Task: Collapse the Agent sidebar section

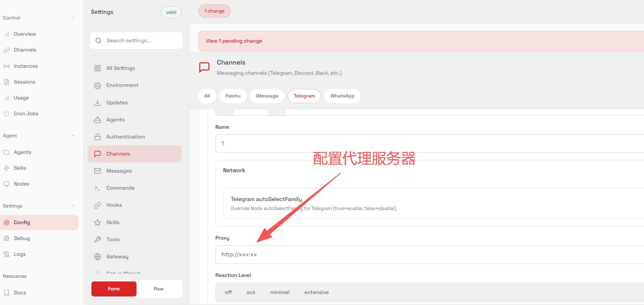Action: [73, 136]
